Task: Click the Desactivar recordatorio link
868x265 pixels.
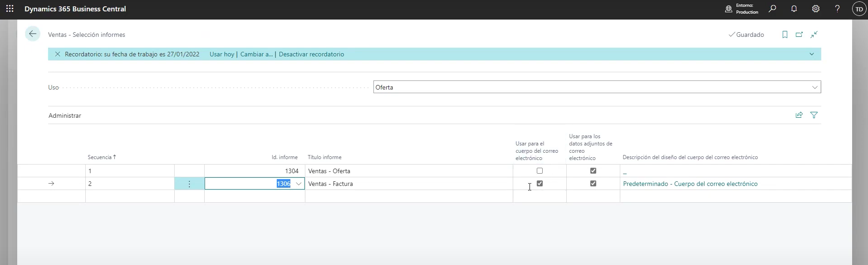Action: tap(311, 54)
